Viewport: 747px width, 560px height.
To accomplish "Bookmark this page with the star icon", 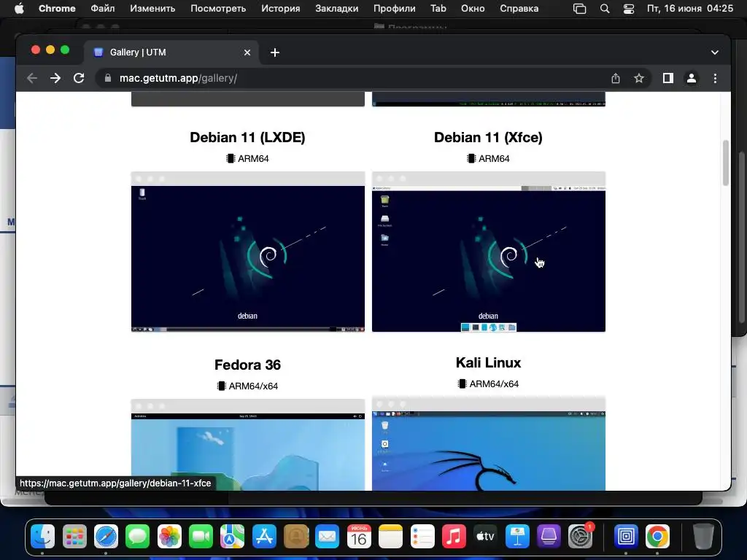I will 639,78.
